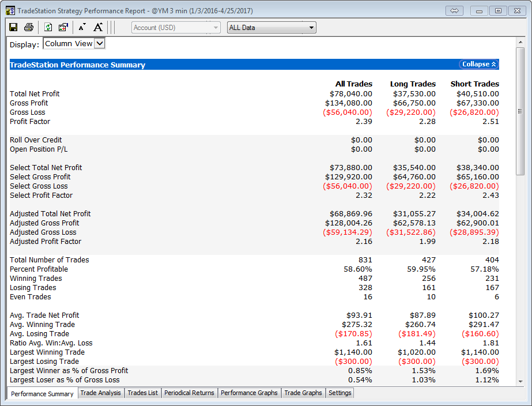Click the vertical scrollbar down arrow

520,381
